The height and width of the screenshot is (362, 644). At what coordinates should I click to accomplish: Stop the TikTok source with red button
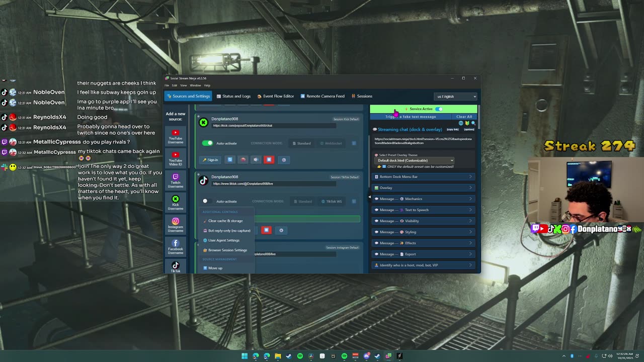pos(266,230)
